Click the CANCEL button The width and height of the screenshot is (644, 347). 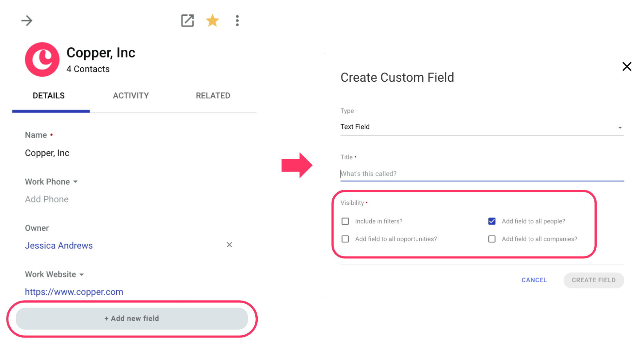coord(534,280)
